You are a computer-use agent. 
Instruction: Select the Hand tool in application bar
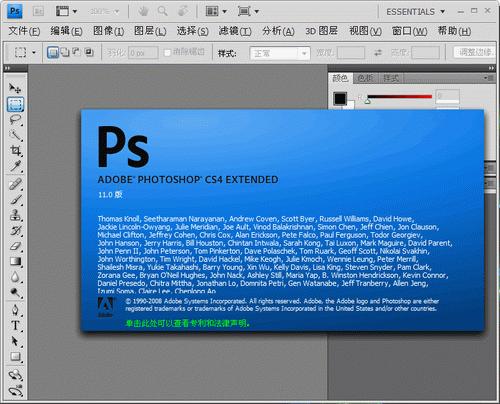(x=143, y=11)
